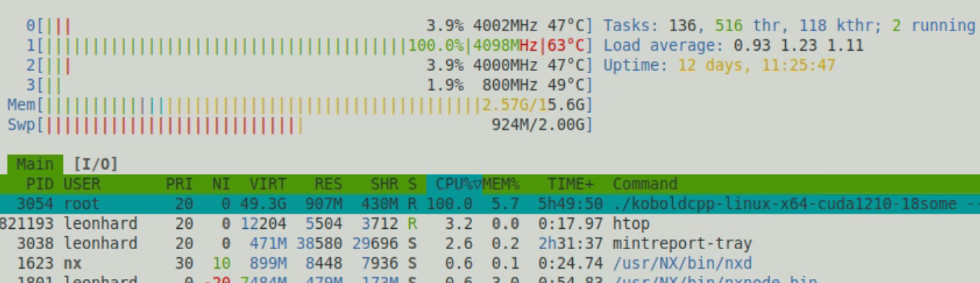
Task: Click the 63°C temperature reading
Action: point(566,46)
